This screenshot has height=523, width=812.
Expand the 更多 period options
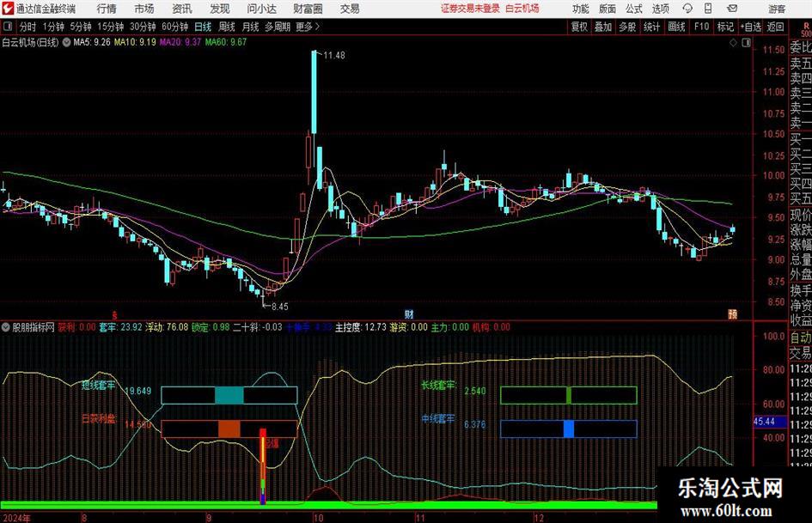pyautogui.click(x=308, y=27)
